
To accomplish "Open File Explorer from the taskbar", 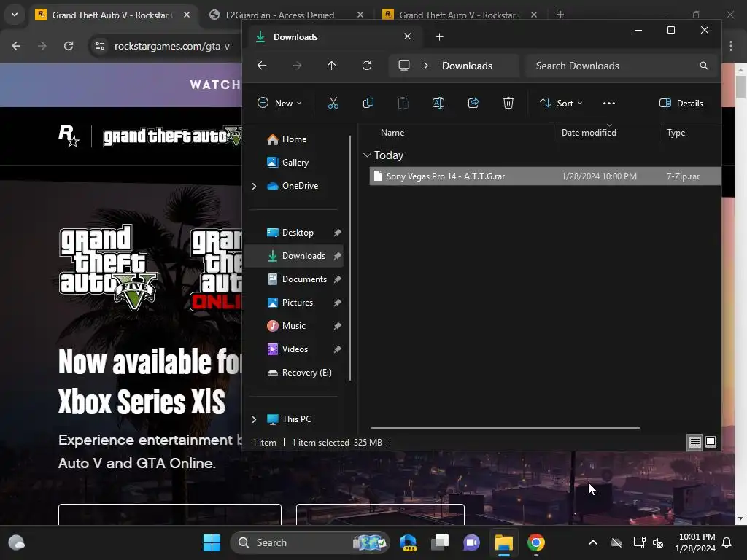I will point(503,542).
